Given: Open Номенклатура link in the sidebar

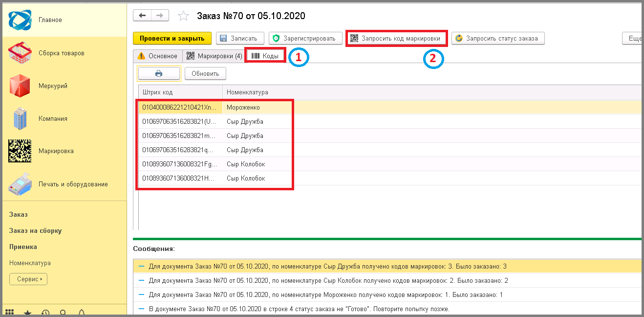Looking at the screenshot, I should point(30,263).
